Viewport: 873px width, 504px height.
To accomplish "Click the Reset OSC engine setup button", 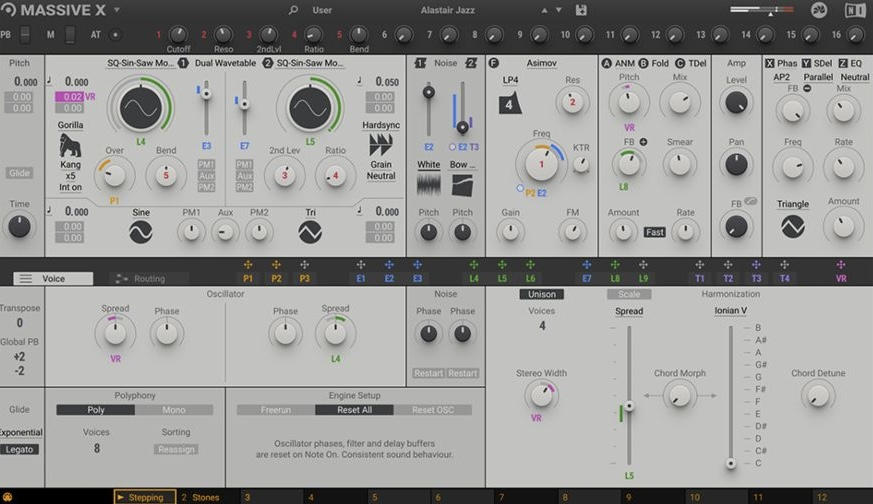I will (x=432, y=410).
